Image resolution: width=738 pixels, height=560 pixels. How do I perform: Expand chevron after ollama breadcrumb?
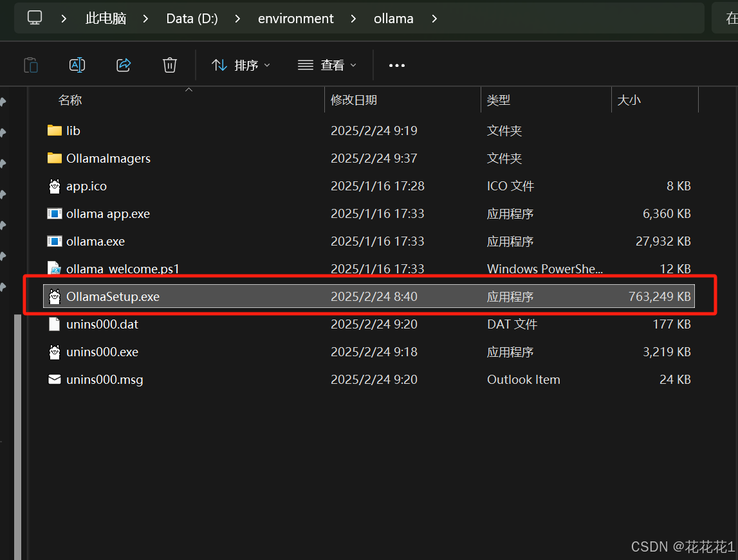[434, 19]
